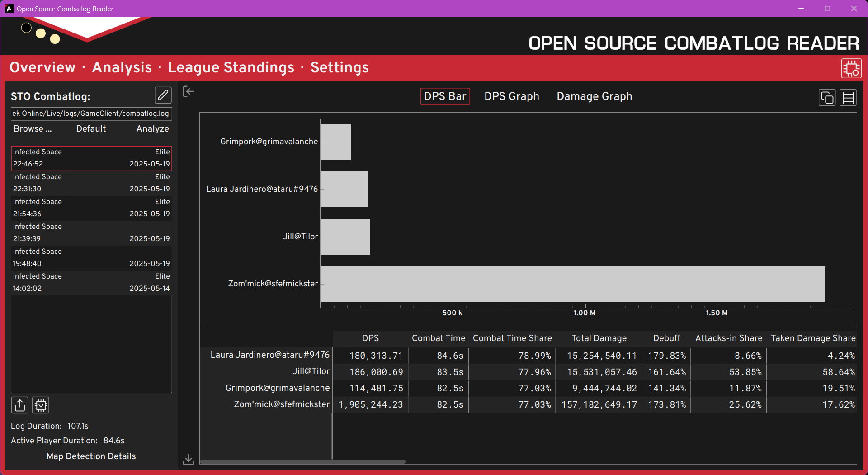Click the edit combatlog path pencil icon
The image size is (868, 475).
click(x=163, y=95)
